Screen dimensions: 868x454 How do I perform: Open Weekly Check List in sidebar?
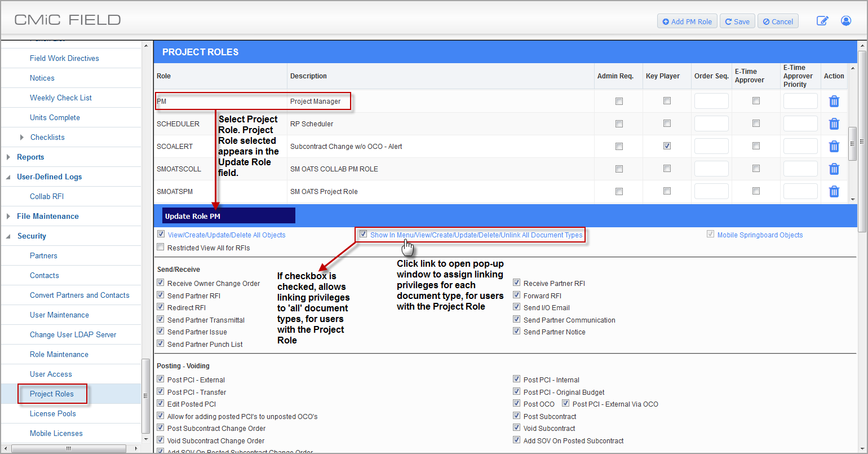(x=61, y=98)
